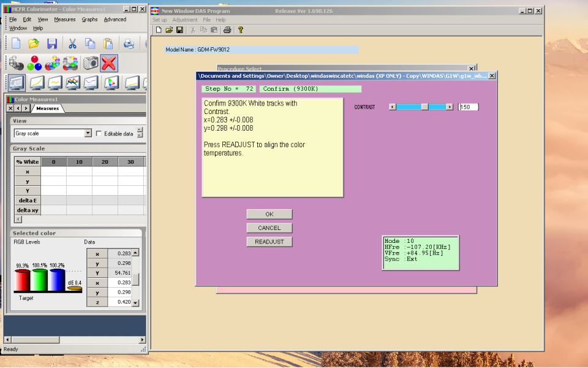Open the CIE color diagram view icon
The height and width of the screenshot is (368, 588).
[x=111, y=82]
